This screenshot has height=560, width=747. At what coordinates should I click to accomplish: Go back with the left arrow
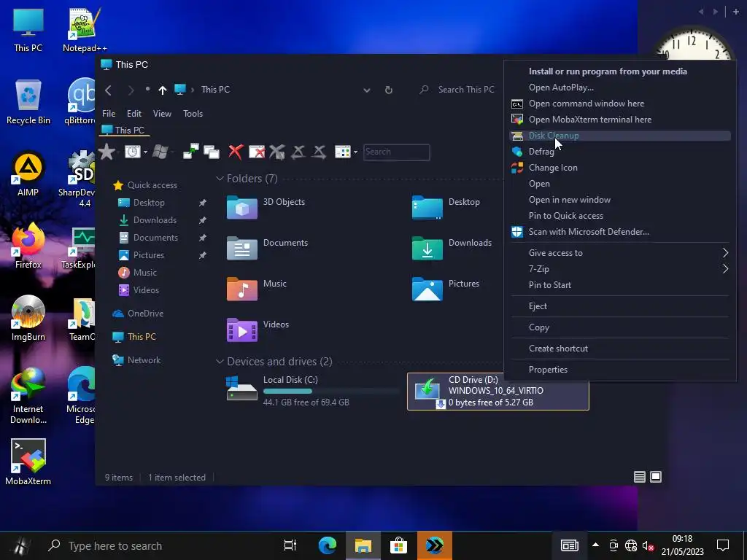pos(109,90)
